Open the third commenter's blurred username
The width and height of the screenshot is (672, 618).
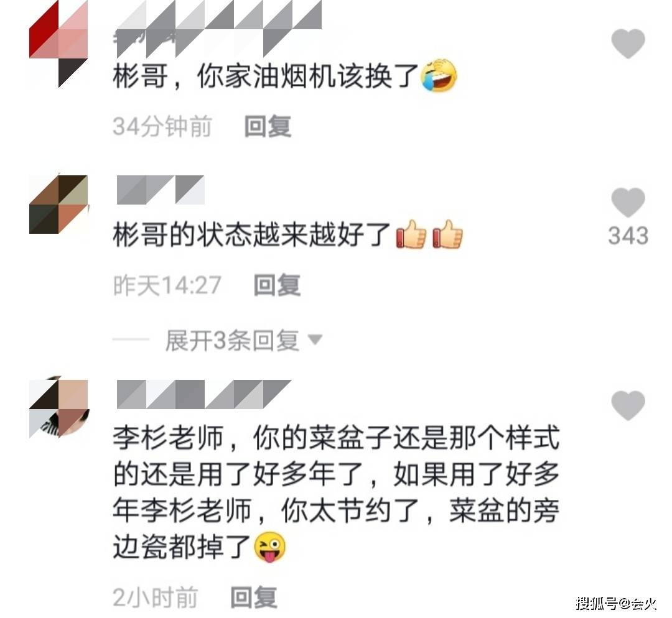click(204, 394)
